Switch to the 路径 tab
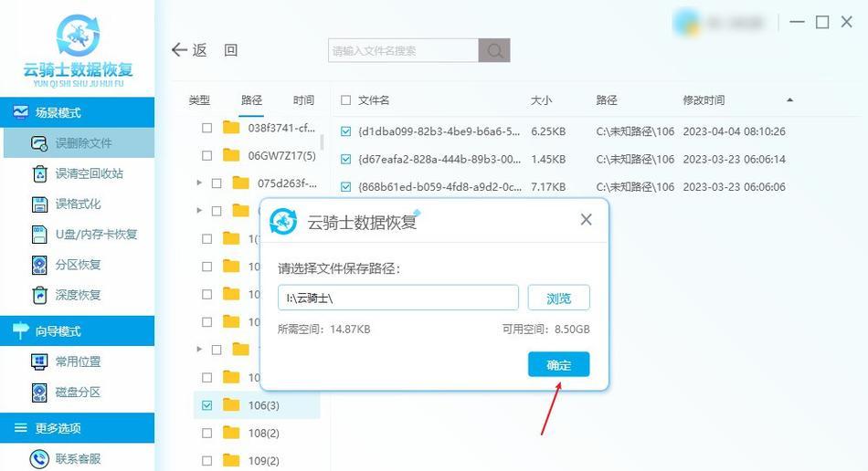 [251, 100]
